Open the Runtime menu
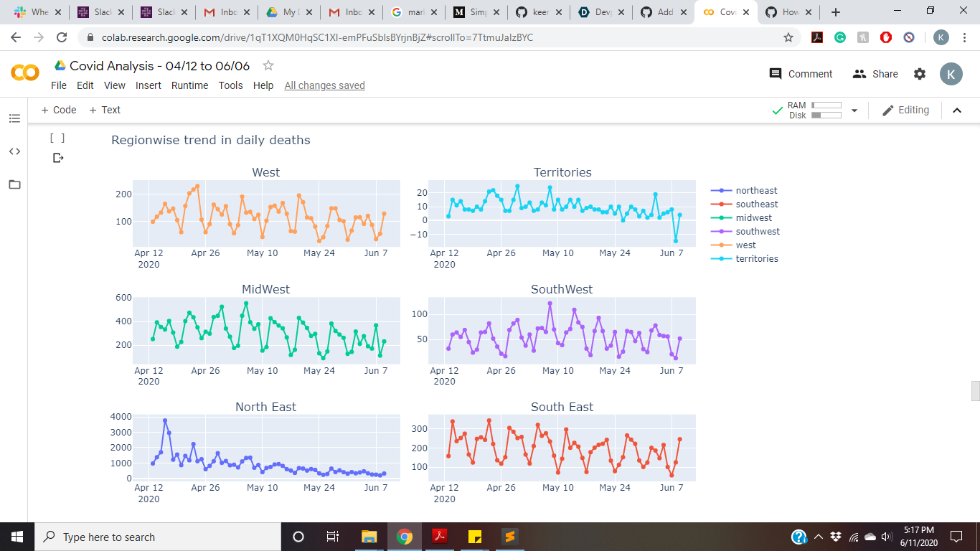The width and height of the screenshot is (980, 551). coord(189,85)
